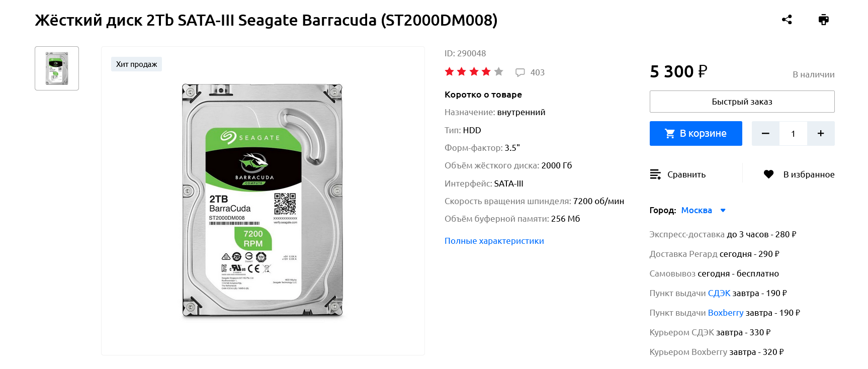This screenshot has height=369, width=868.
Task: Click the shopping cart icon in blue button
Action: [670, 133]
